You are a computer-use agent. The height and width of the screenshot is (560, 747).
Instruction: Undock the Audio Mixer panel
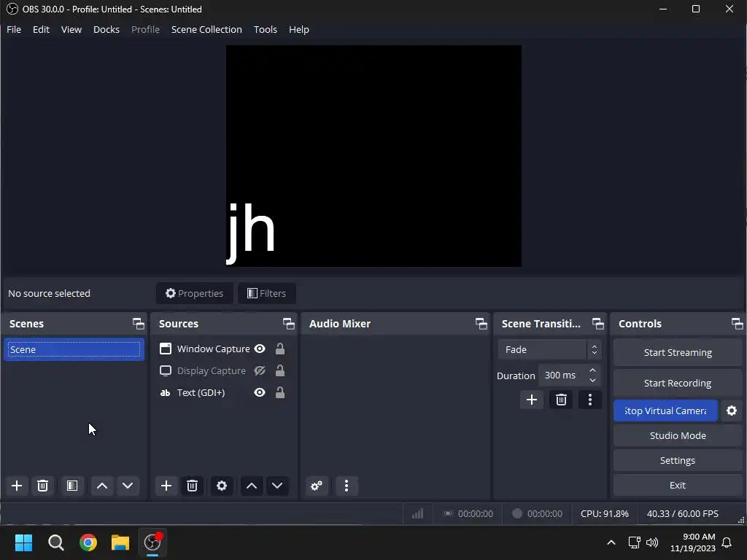coord(481,324)
